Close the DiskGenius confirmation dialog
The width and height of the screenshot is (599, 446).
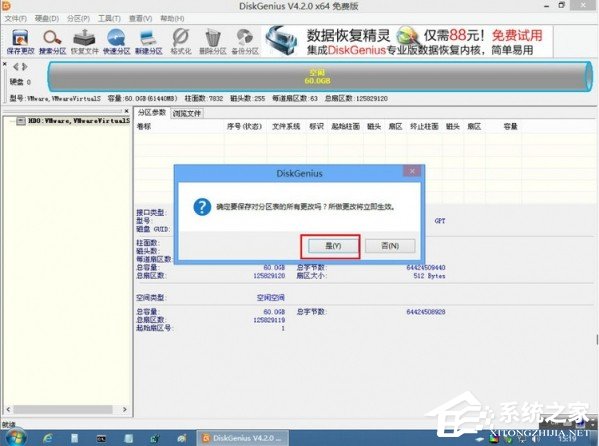click(x=412, y=171)
